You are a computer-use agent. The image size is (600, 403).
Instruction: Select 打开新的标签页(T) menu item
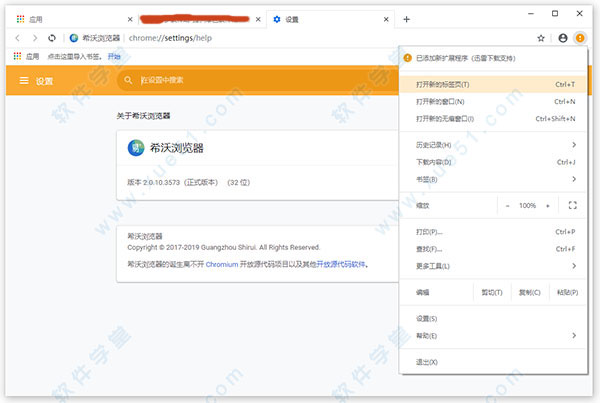[493, 84]
